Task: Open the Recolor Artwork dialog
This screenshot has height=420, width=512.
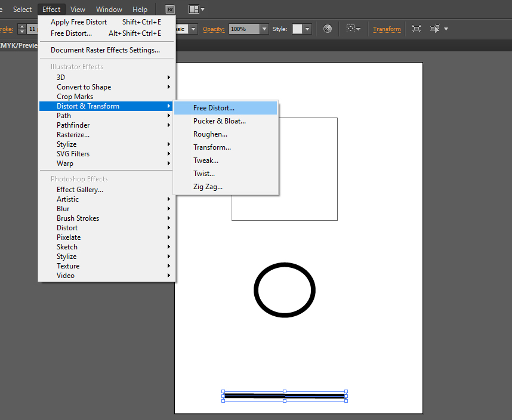Action: (328, 29)
